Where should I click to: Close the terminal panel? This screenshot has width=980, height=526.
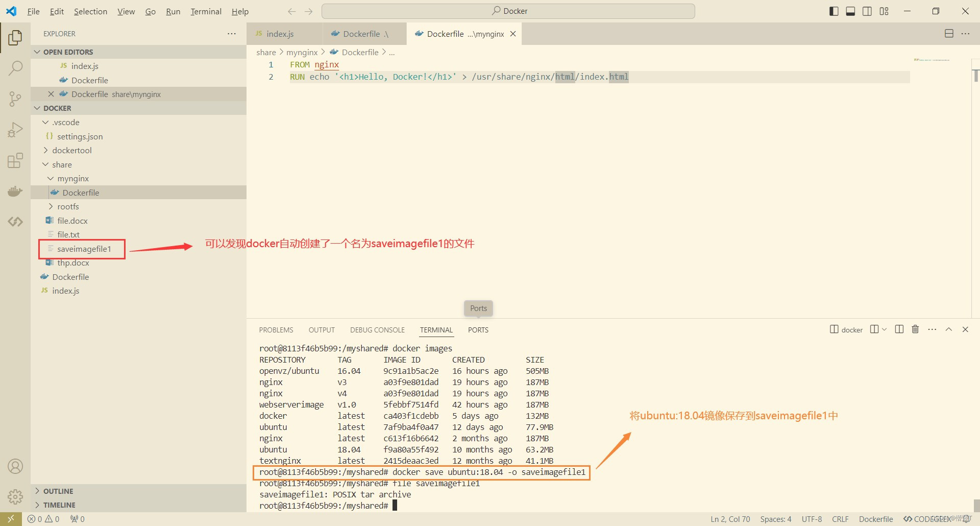coord(965,329)
